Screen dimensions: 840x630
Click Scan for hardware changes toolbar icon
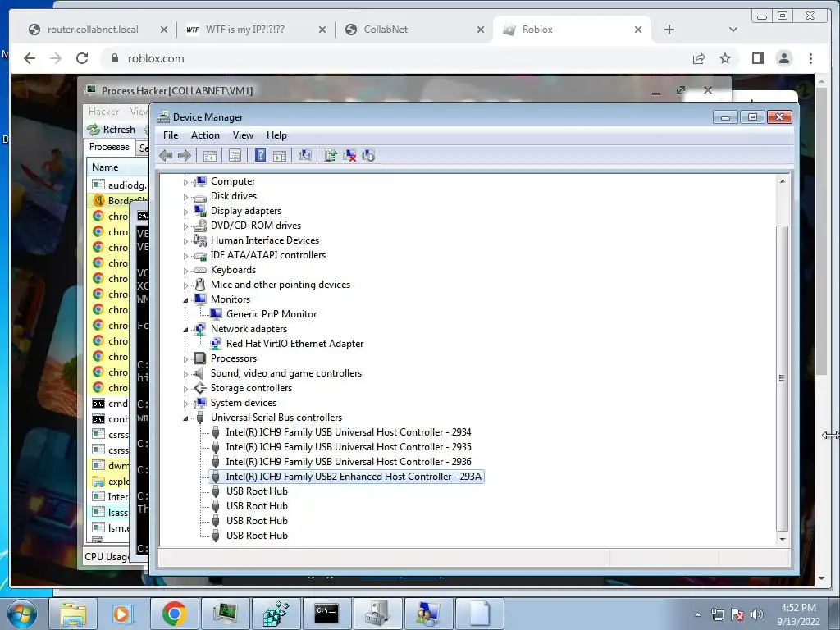click(x=305, y=155)
